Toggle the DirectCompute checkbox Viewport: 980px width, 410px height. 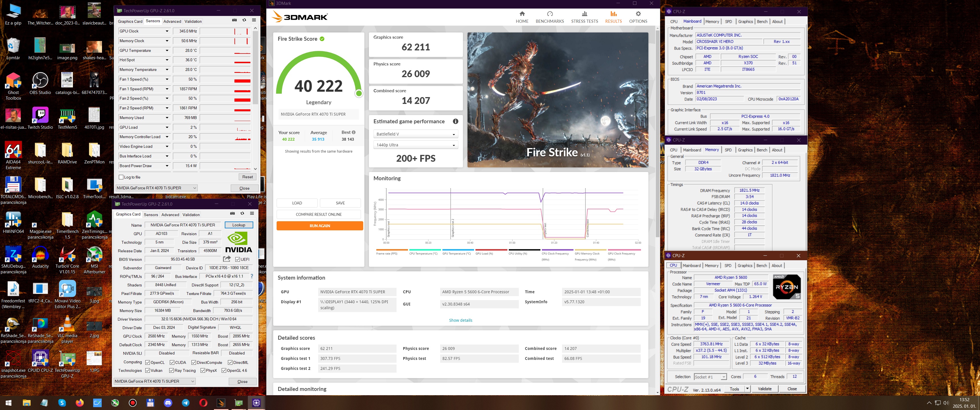[194, 362]
